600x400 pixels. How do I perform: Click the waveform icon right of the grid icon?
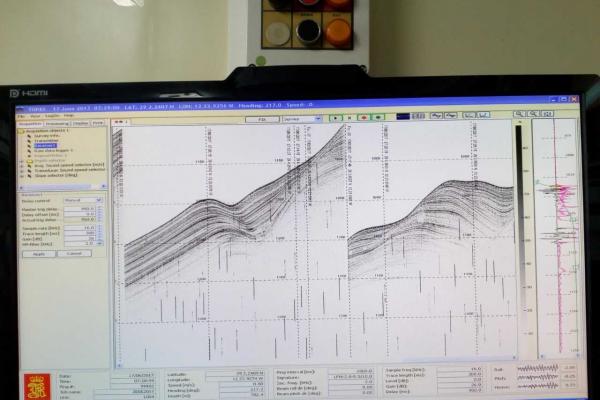point(436,116)
